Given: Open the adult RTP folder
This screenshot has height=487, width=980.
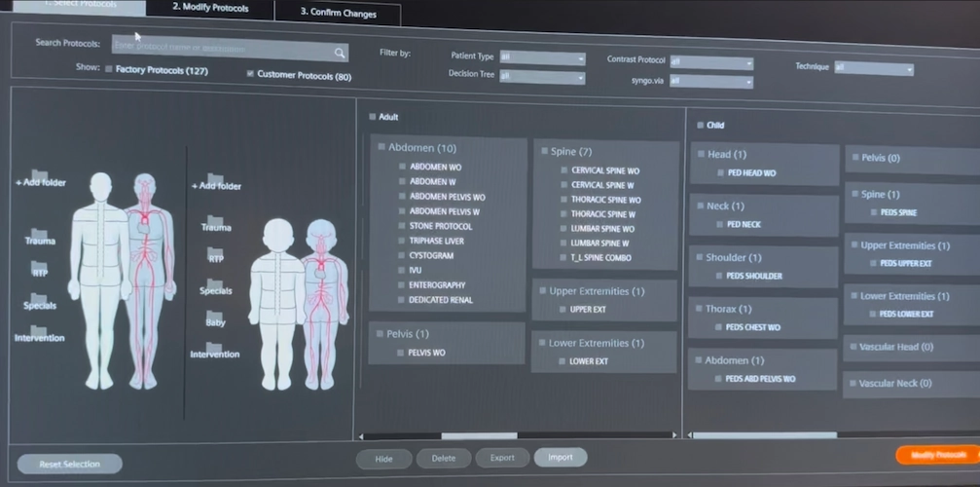Looking at the screenshot, I should click(39, 269).
